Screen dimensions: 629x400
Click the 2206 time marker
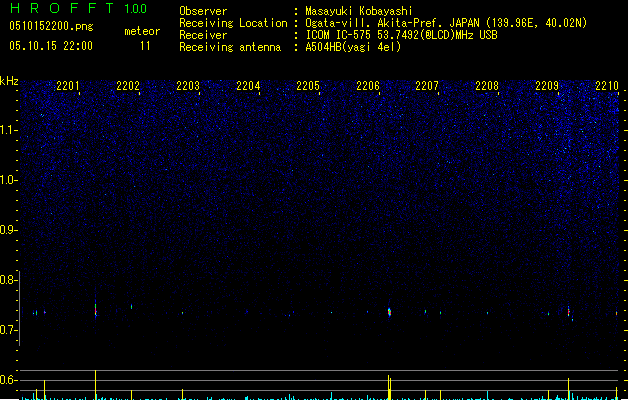368,86
